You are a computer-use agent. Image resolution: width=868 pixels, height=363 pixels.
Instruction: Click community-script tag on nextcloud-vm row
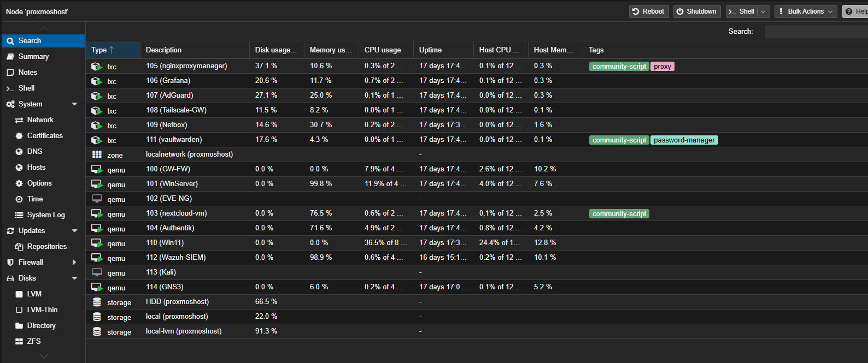tap(619, 214)
